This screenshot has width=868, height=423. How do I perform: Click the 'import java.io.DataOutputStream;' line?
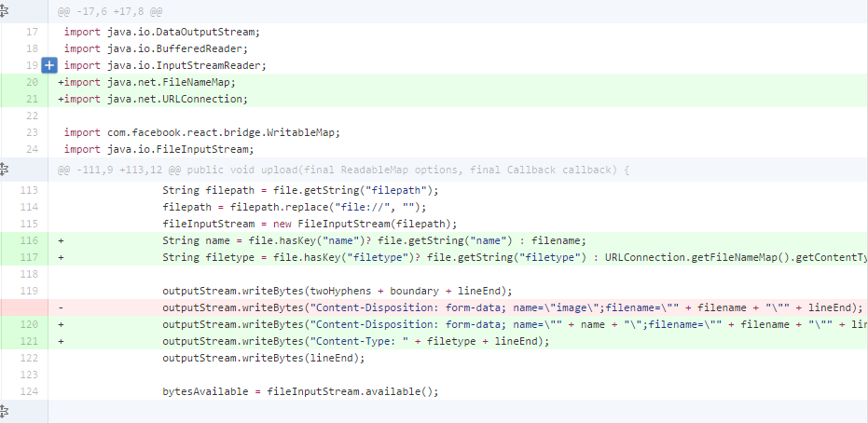coord(161,32)
